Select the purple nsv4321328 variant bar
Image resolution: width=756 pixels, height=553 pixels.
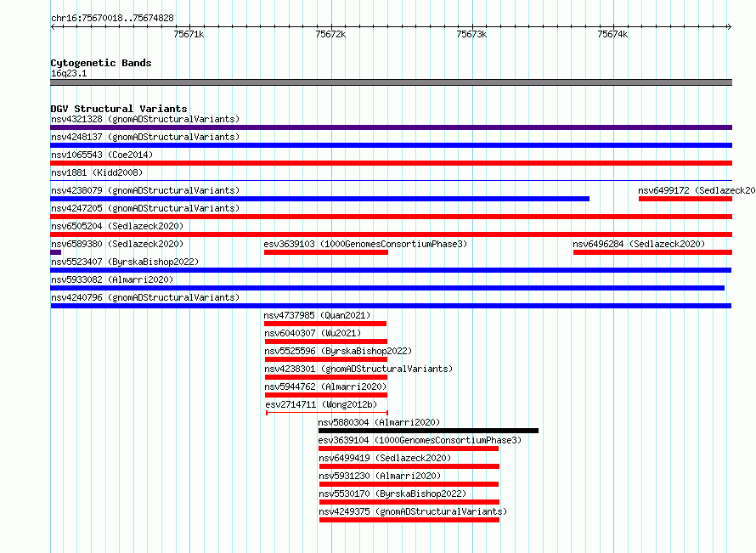(391, 127)
